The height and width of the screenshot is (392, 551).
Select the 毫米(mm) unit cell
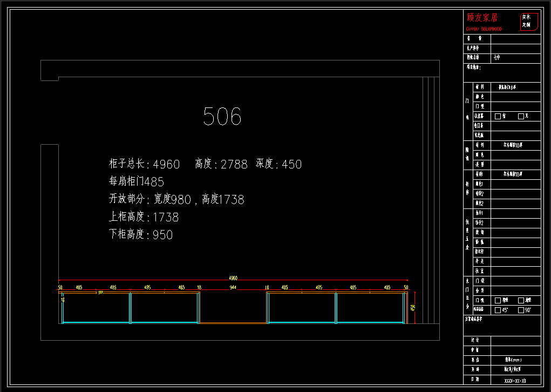pos(513,360)
